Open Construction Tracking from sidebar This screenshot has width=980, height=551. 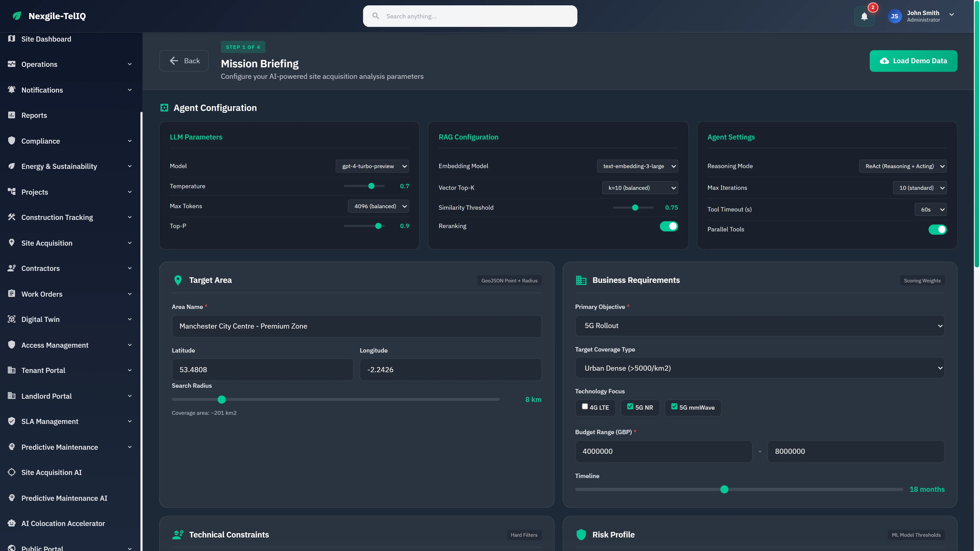57,217
